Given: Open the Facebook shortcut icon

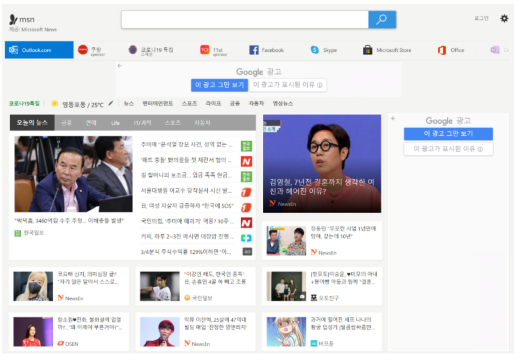Looking at the screenshot, I should point(254,50).
